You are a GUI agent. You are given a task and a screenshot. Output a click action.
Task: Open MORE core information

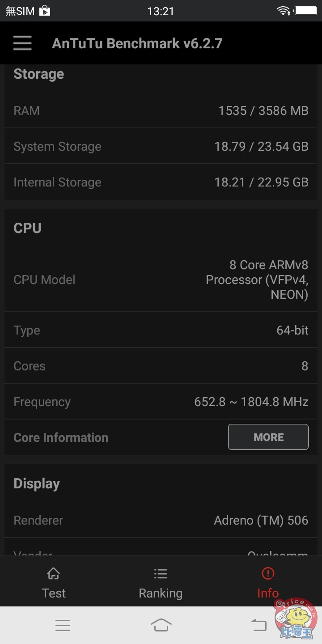pos(268,437)
